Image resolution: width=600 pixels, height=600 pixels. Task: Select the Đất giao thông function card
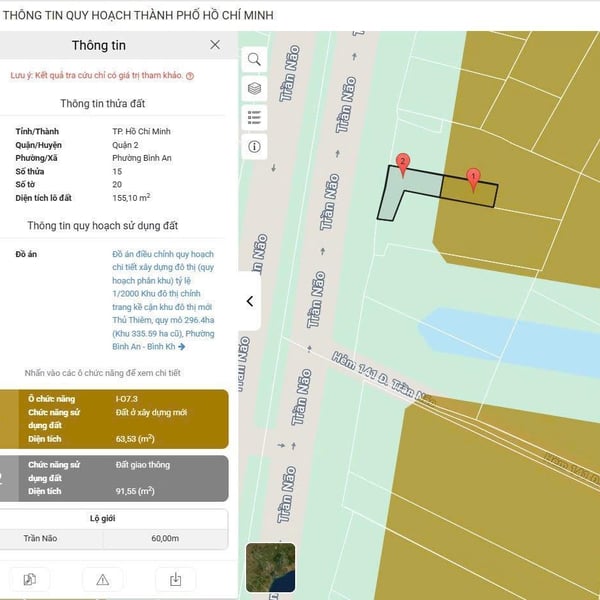[120, 478]
